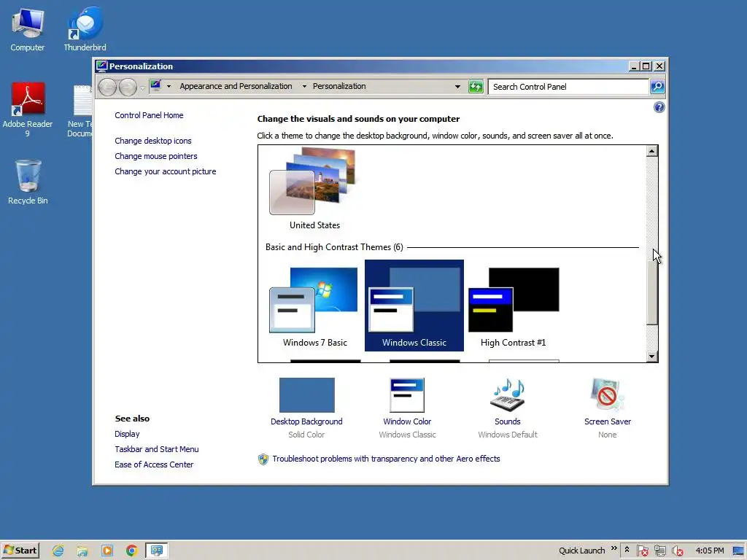
Task: Open the address bar history dropdown
Action: (457, 87)
